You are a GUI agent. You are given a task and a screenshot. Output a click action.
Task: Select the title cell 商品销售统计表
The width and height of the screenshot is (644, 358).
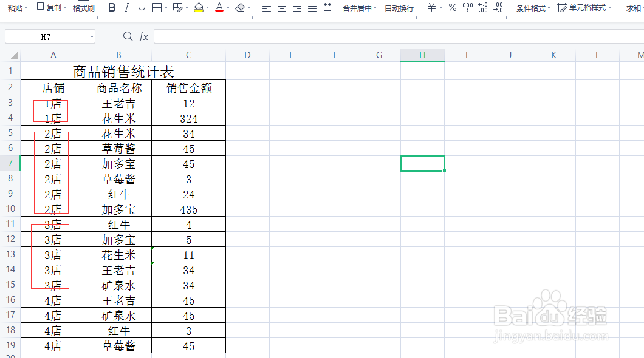coord(123,72)
